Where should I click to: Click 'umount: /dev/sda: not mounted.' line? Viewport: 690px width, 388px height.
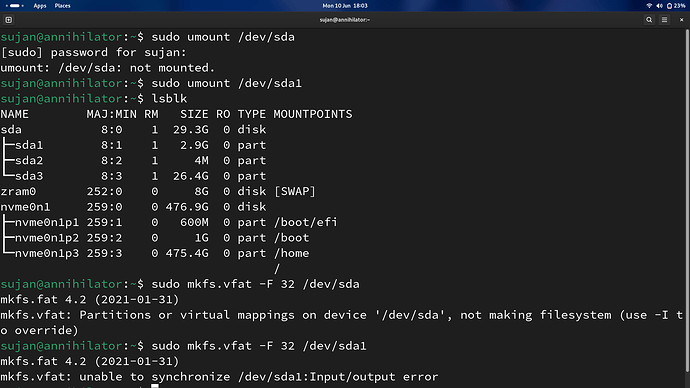tap(108, 68)
